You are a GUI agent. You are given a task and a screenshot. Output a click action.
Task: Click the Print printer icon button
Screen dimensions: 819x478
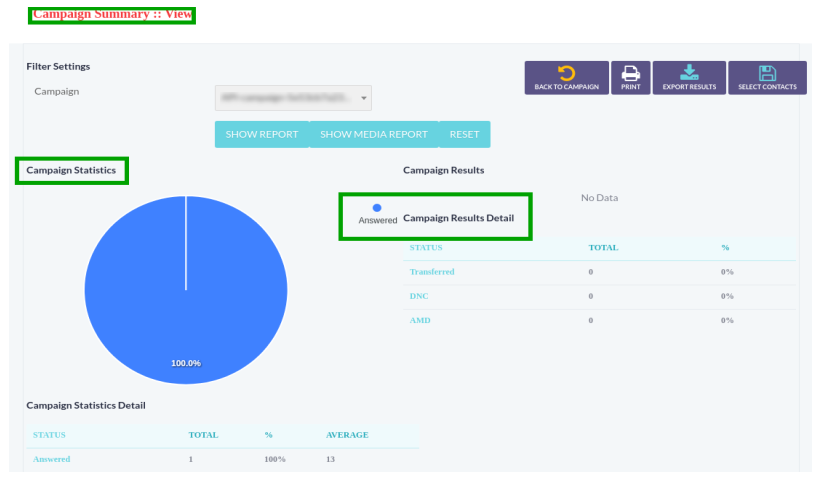click(x=631, y=78)
